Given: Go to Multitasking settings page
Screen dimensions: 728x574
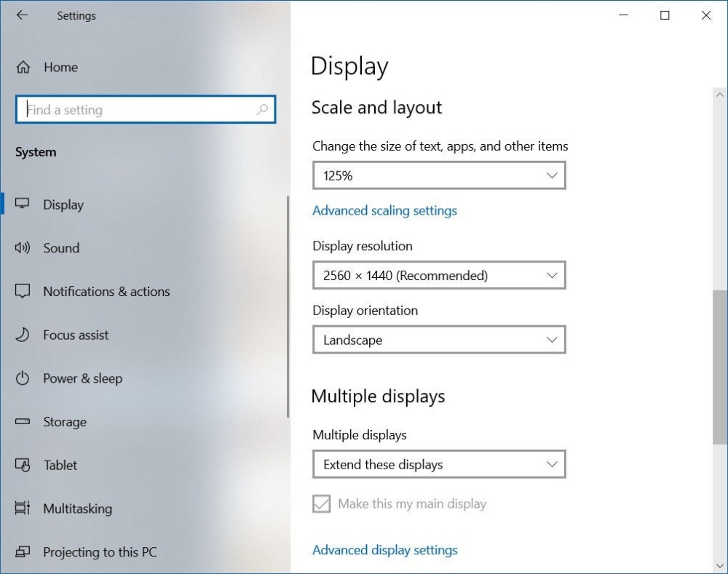Looking at the screenshot, I should (77, 509).
